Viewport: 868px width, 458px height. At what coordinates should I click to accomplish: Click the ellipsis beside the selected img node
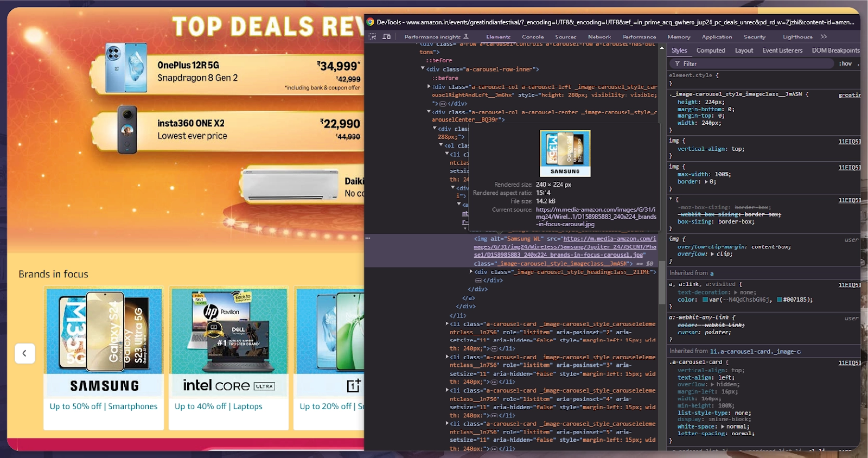click(368, 238)
